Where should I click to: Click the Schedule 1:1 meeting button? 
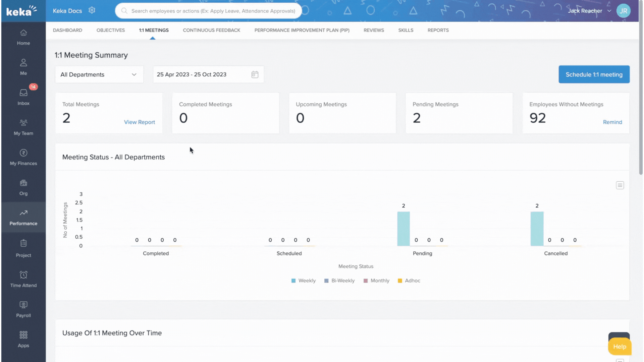[594, 74]
